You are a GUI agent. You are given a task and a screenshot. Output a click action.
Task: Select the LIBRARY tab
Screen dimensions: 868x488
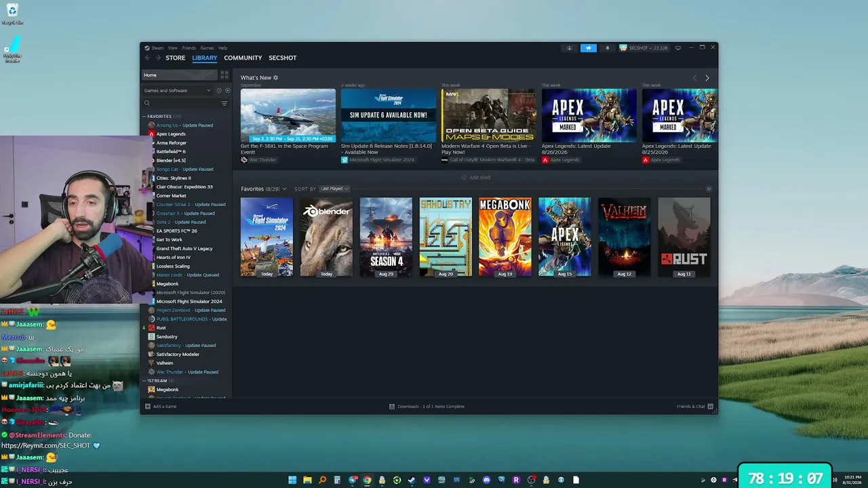(x=205, y=58)
